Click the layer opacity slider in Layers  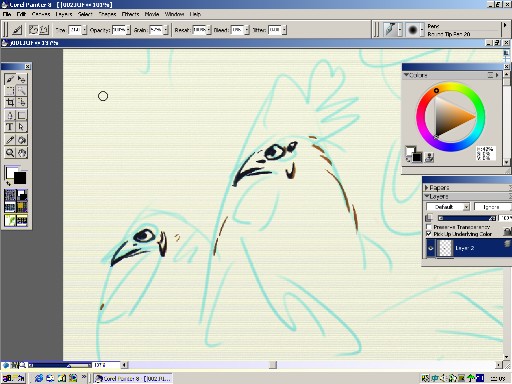[467, 218]
